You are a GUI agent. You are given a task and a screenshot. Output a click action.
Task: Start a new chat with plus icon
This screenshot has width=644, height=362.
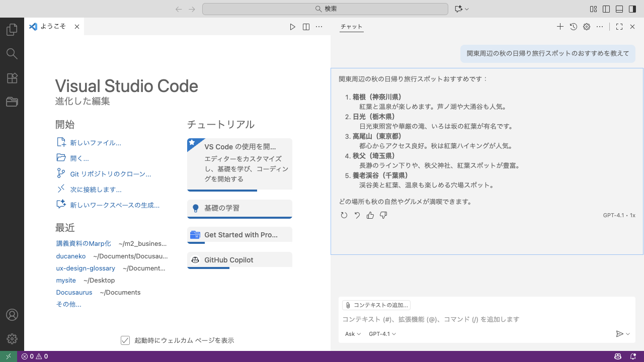(560, 27)
